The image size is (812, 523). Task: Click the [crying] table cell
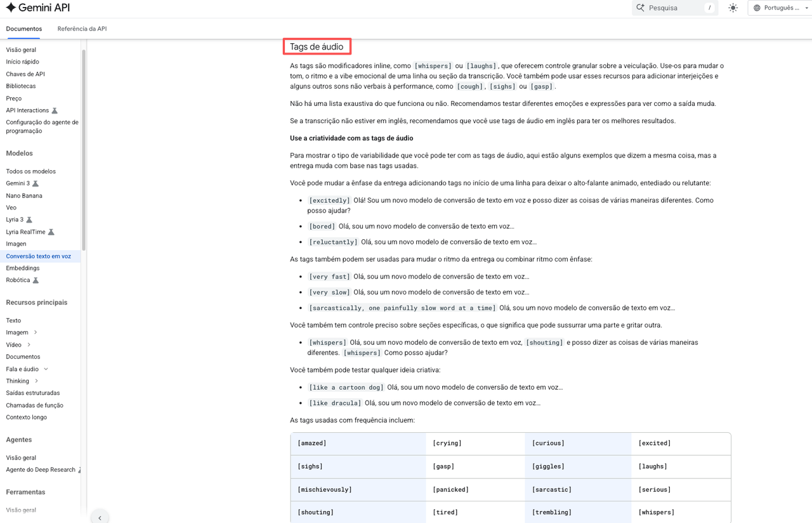tap(475, 444)
